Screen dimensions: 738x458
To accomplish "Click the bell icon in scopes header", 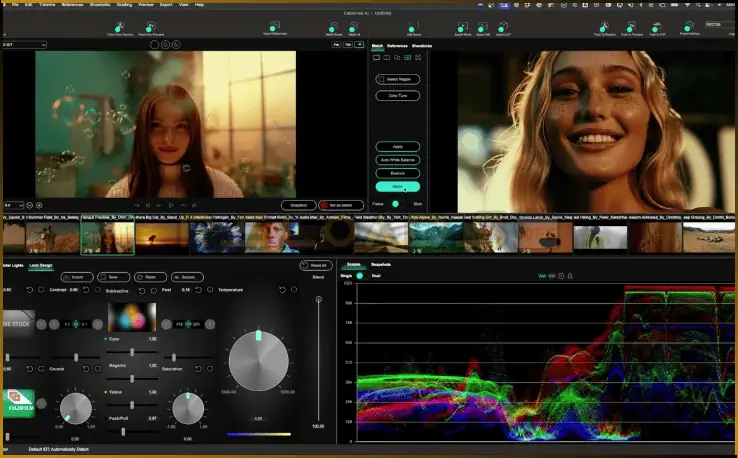I will (x=570, y=276).
